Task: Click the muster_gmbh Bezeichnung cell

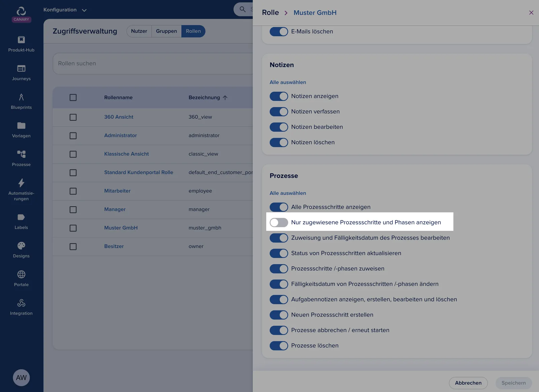Action: 205,228
